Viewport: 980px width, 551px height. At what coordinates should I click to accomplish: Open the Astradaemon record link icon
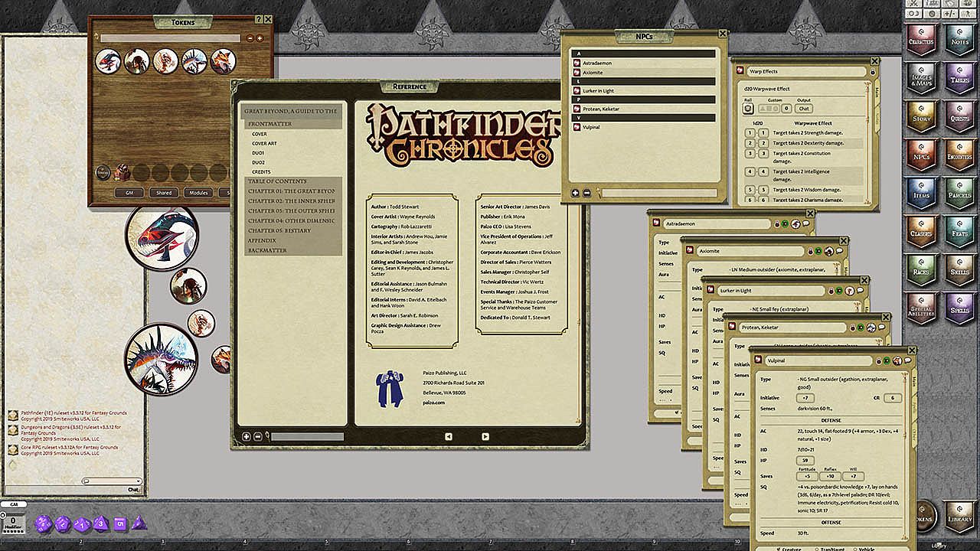point(578,62)
